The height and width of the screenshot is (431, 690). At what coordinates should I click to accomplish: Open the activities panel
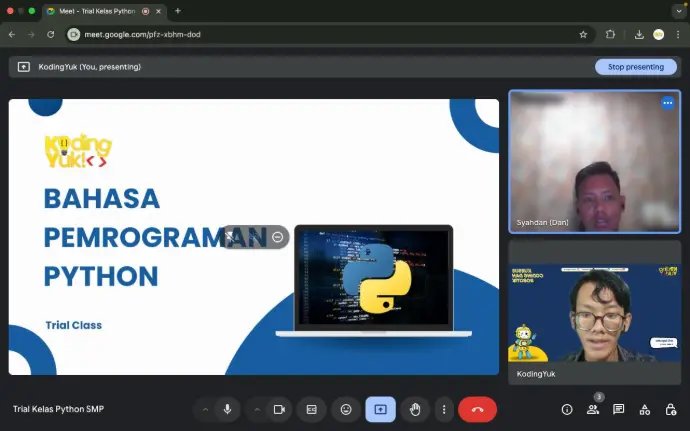point(645,409)
